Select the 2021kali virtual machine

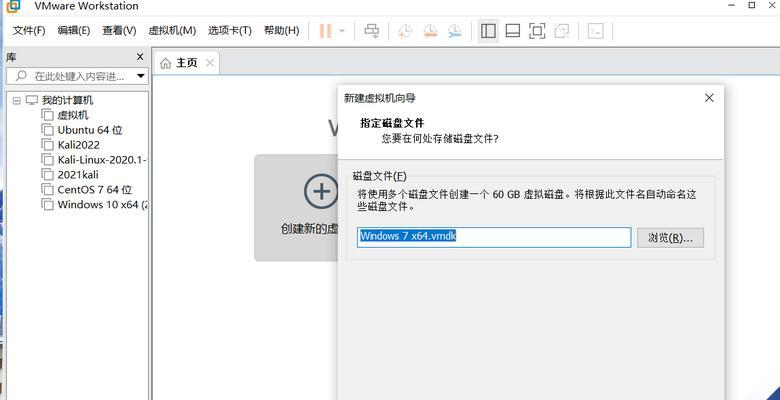click(x=78, y=175)
